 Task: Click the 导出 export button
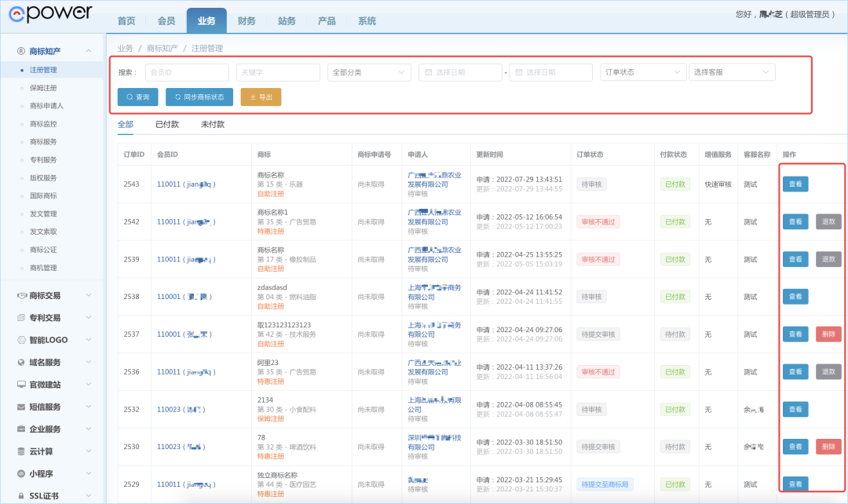pos(261,97)
